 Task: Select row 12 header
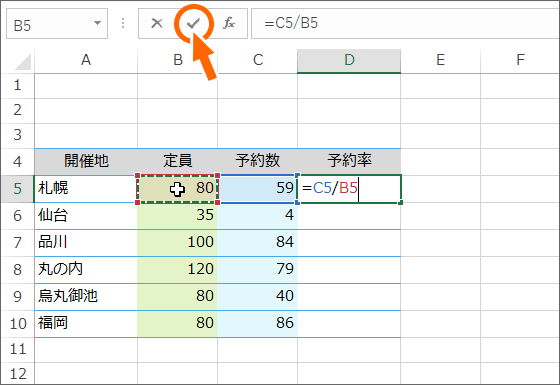(18, 374)
